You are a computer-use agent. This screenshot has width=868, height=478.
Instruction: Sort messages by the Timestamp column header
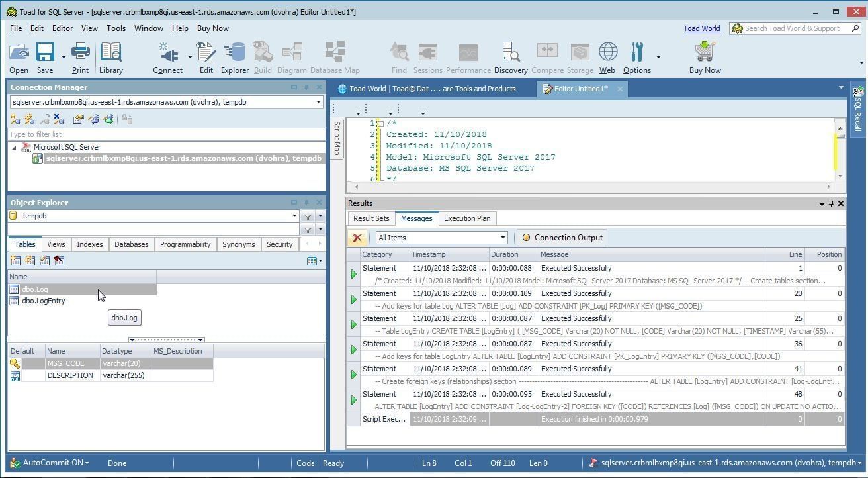[x=449, y=254]
